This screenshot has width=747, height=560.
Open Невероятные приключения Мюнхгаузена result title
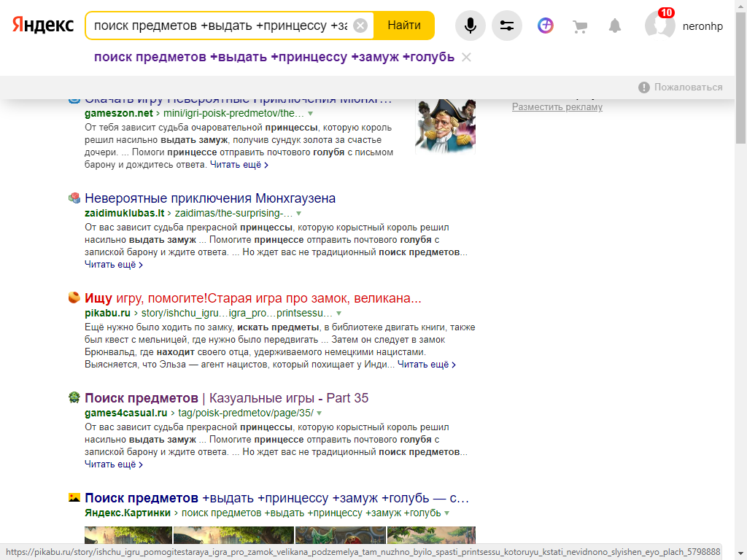[x=210, y=198]
